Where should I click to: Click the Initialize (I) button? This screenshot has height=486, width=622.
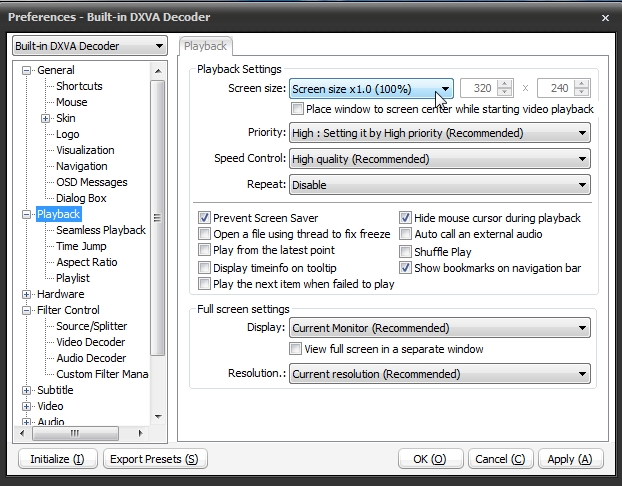point(58,459)
